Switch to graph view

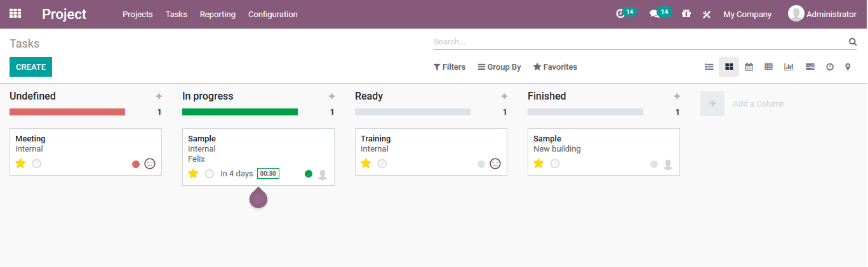(789, 67)
